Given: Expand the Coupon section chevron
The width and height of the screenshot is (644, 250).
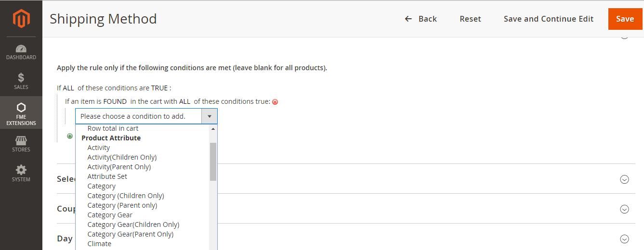Looking at the screenshot, I should coord(624,209).
